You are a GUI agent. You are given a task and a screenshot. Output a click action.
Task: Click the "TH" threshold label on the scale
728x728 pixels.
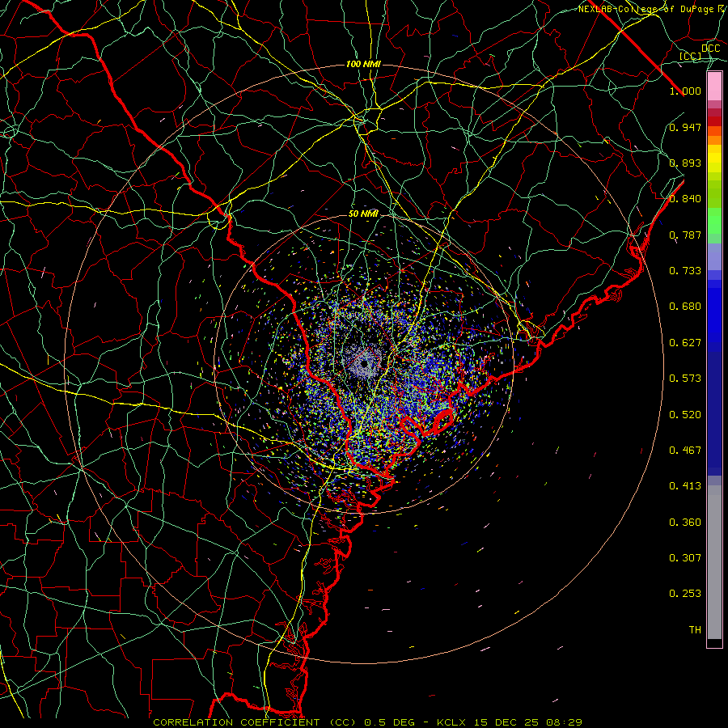tap(695, 630)
